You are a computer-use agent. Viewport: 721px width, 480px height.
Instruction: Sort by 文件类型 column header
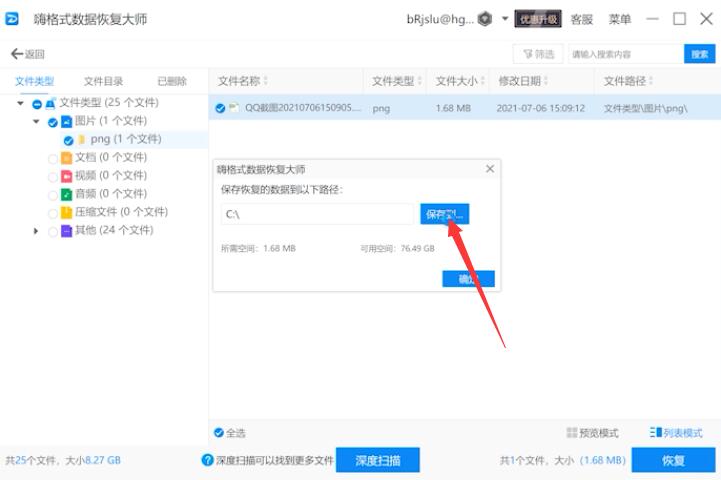[396, 81]
